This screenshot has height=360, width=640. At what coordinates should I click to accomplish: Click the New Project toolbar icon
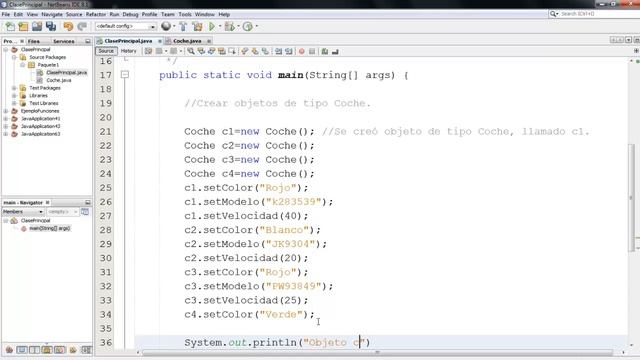click(x=23, y=27)
